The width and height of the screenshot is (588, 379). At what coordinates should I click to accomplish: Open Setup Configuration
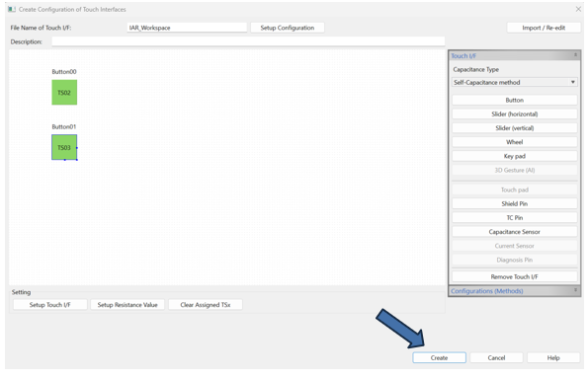288,28
